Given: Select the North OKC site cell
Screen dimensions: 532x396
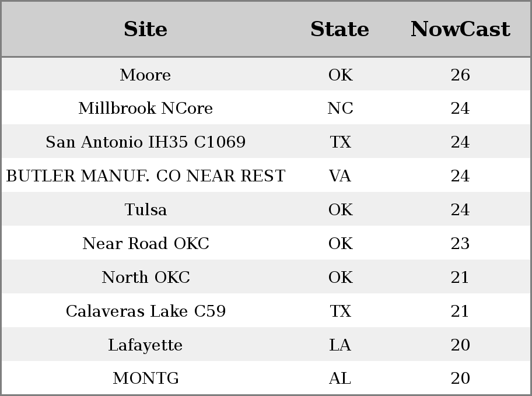Looking at the screenshot, I should click(145, 277).
